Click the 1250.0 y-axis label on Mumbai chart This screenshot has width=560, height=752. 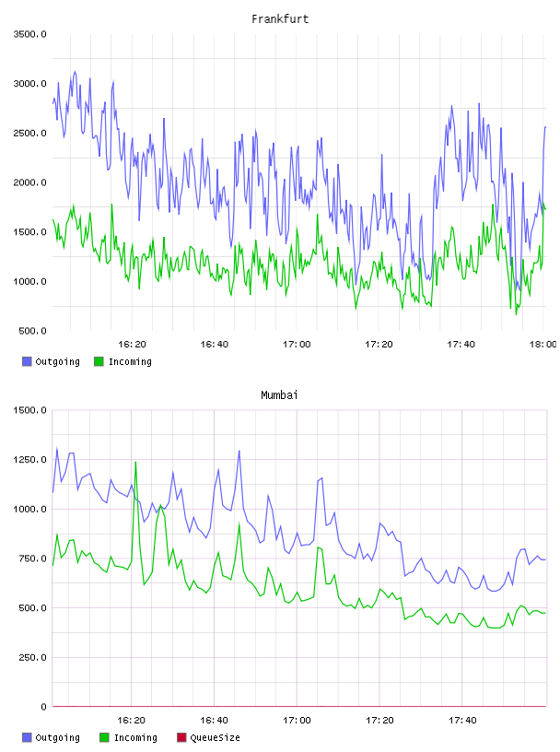click(x=29, y=460)
